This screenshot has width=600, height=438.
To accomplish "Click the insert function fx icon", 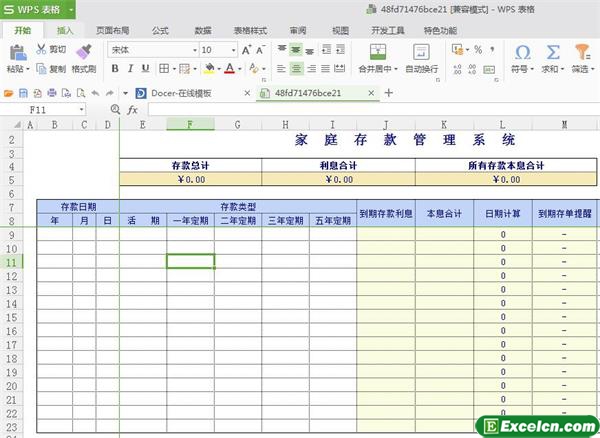I will click(132, 109).
